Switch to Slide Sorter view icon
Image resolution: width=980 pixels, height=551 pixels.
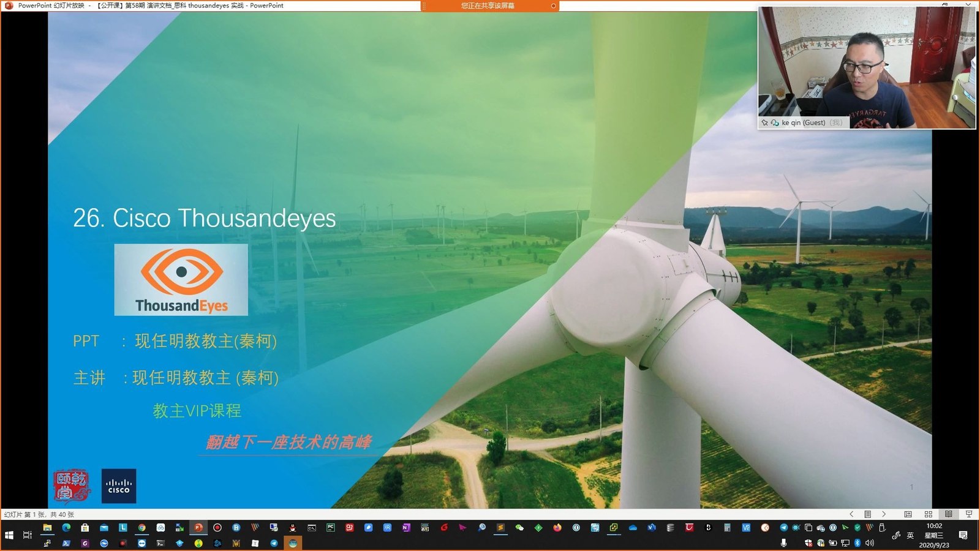(x=929, y=514)
